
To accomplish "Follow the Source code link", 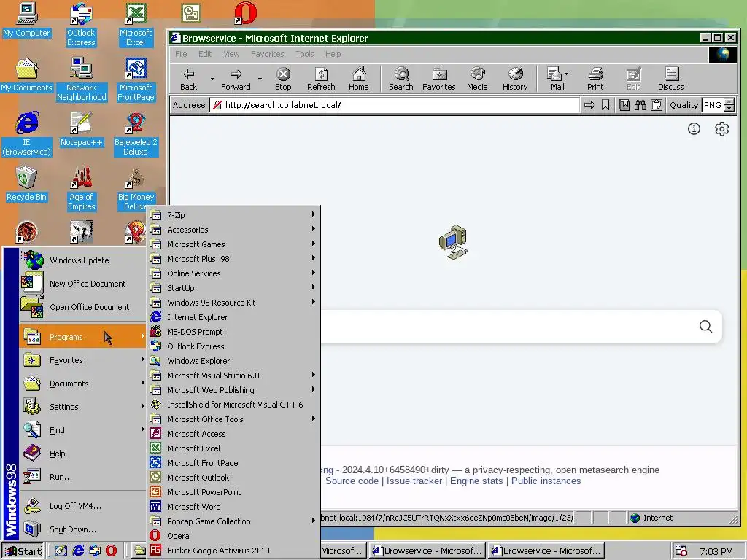I will click(x=352, y=481).
